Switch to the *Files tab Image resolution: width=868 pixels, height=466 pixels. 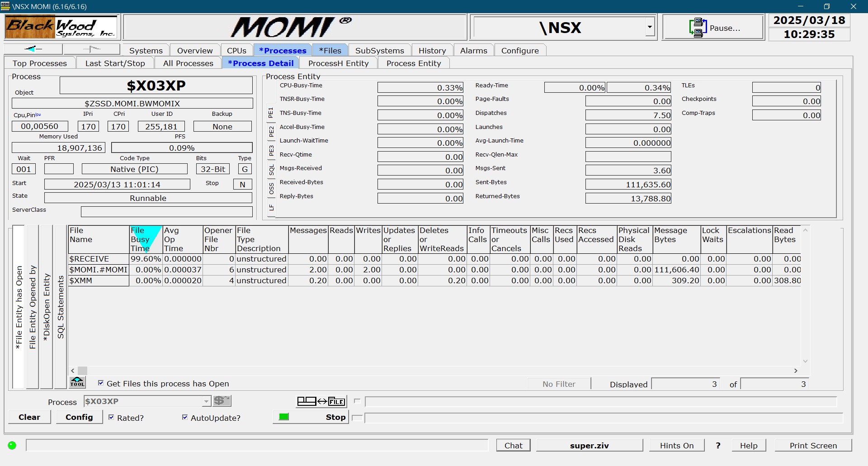click(x=330, y=50)
